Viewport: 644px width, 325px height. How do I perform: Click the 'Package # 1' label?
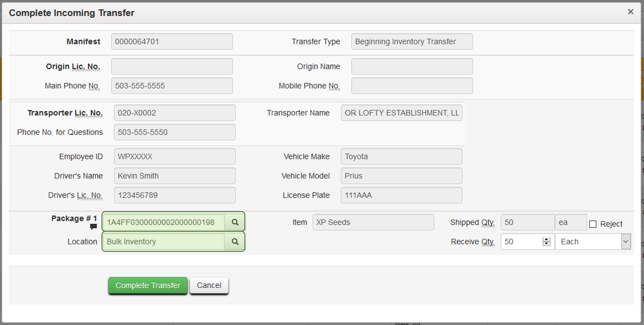[x=74, y=218]
